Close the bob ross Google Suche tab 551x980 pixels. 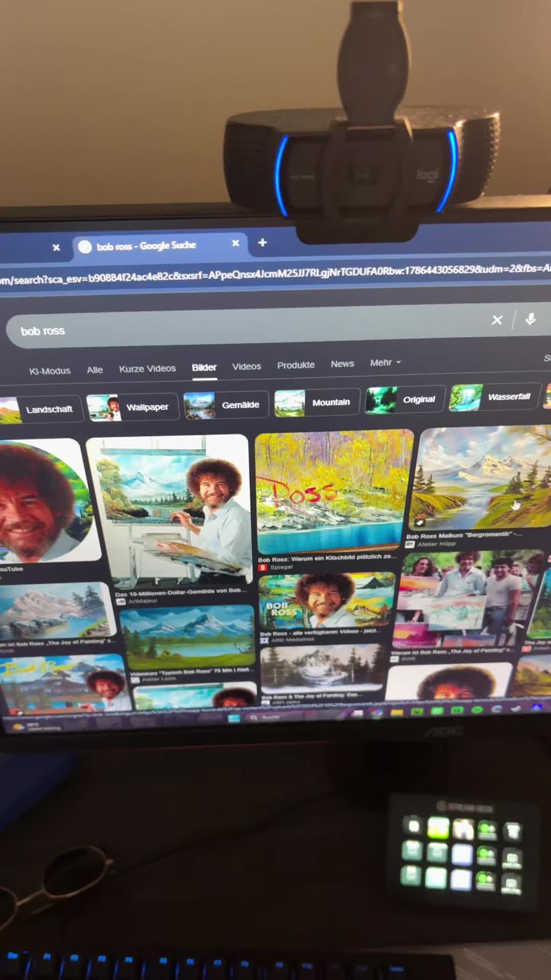[236, 243]
